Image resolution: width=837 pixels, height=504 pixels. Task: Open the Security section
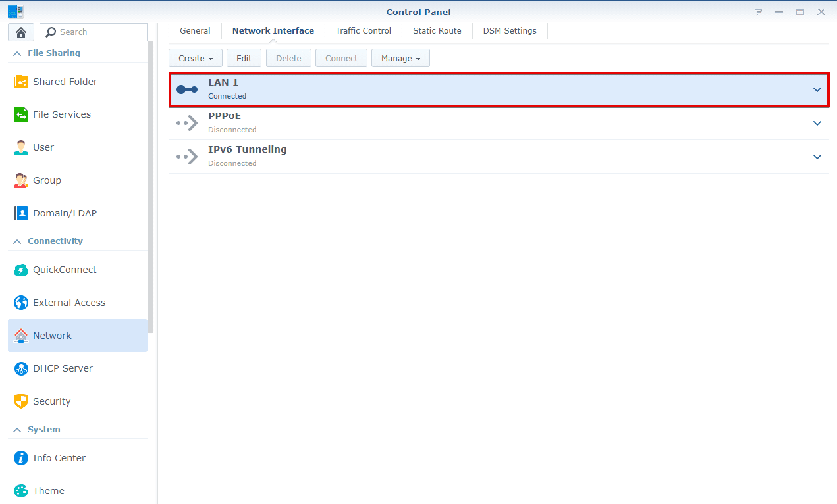[52, 401]
